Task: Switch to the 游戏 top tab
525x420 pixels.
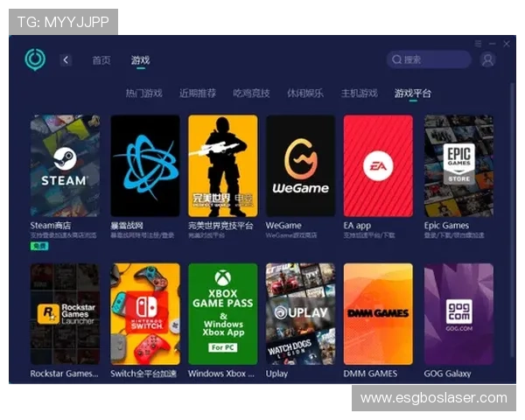Action: click(x=140, y=60)
